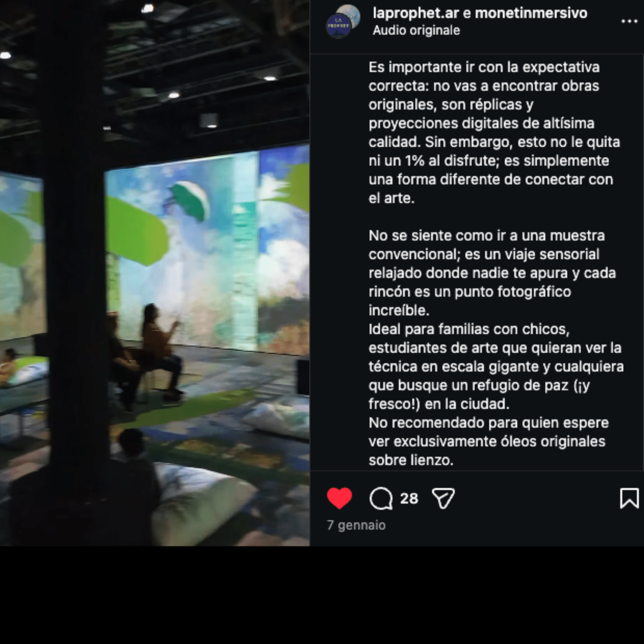Image resolution: width=644 pixels, height=644 pixels.
Task: Click the seated woman in the video
Action: pyautogui.click(x=161, y=349)
